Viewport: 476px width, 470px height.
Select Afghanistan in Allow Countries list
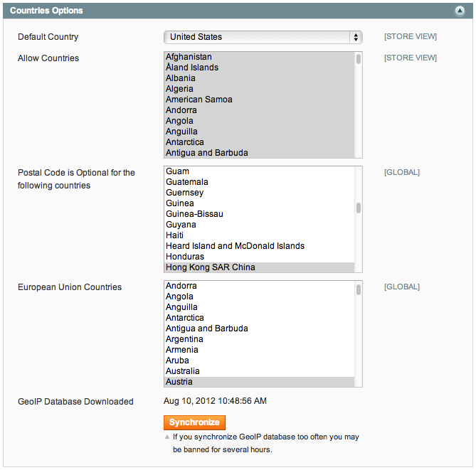pyautogui.click(x=189, y=57)
